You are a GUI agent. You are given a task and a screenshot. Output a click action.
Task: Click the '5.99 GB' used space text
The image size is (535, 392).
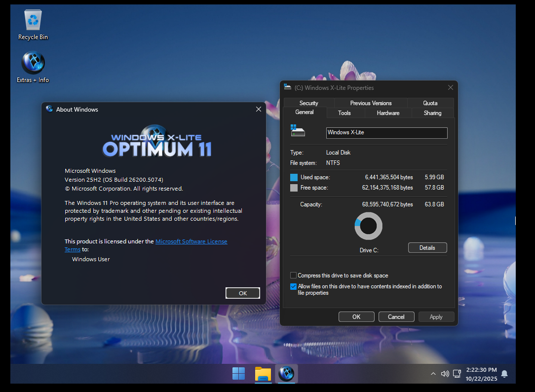coord(434,177)
